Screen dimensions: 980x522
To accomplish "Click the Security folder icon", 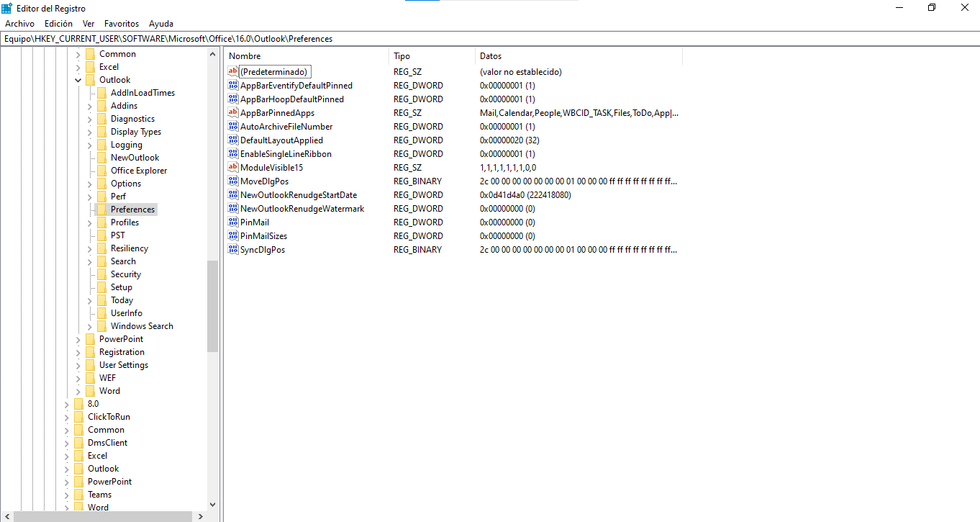I will (x=101, y=274).
